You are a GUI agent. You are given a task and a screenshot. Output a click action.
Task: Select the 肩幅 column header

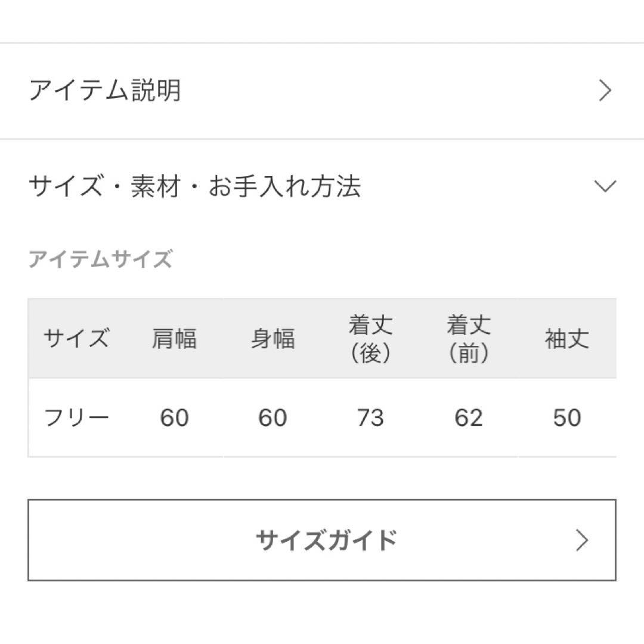tap(174, 339)
